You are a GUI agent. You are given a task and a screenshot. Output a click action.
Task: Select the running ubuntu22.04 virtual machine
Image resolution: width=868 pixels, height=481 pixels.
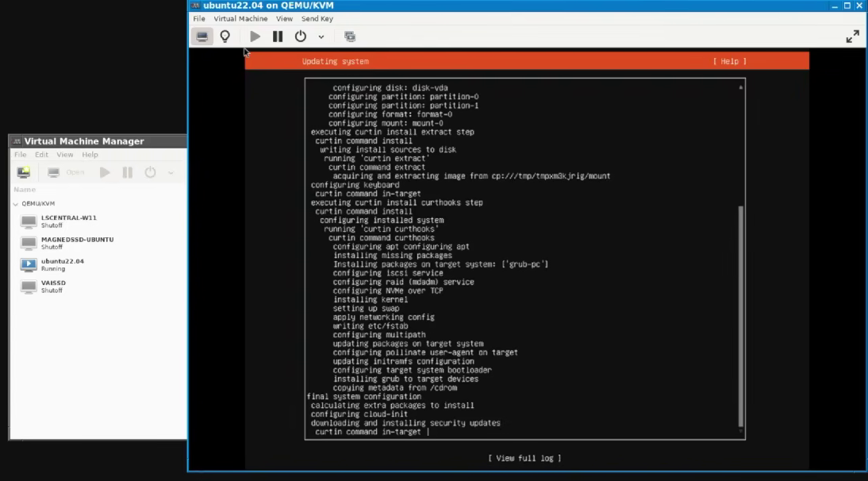98,264
